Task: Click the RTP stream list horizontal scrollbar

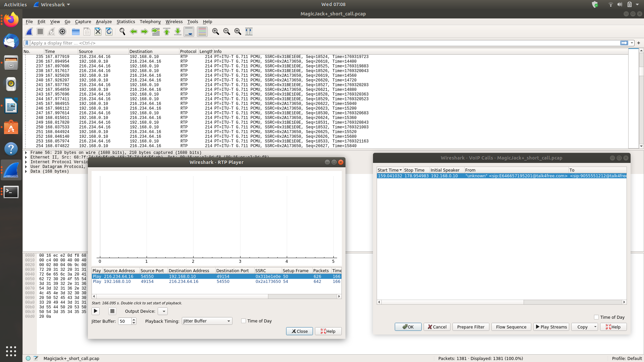Action: pos(217,296)
